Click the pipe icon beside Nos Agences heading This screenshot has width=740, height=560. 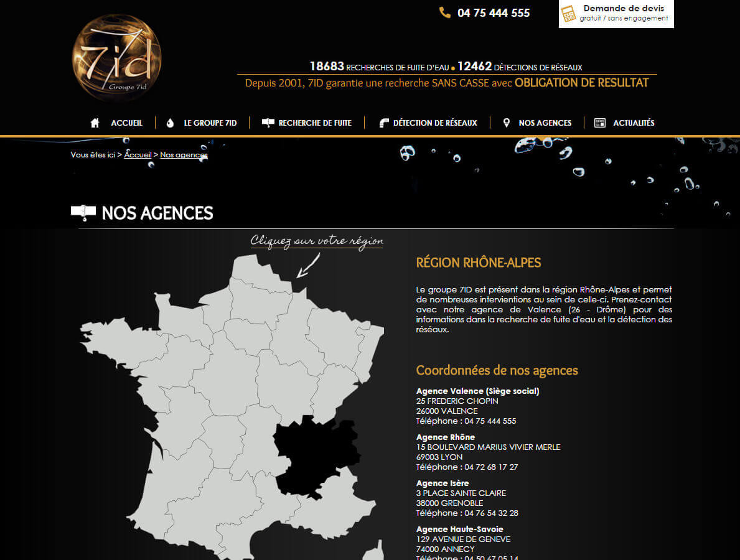point(83,212)
